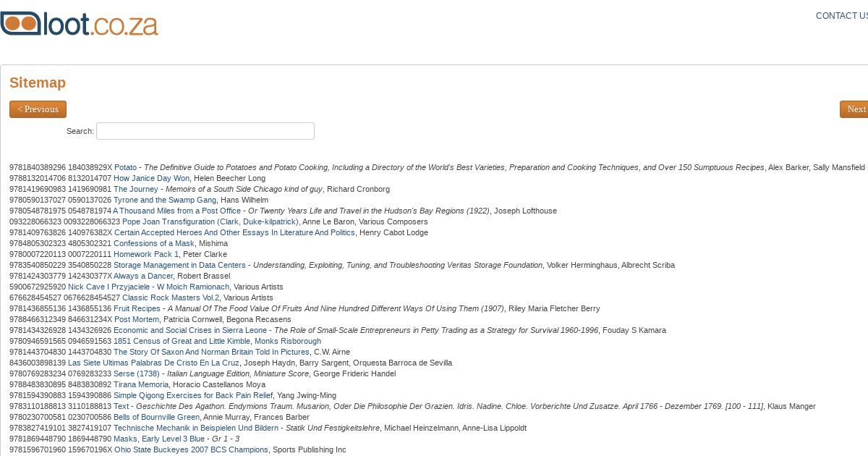Open Storage Management in Data Centers link

(x=179, y=265)
